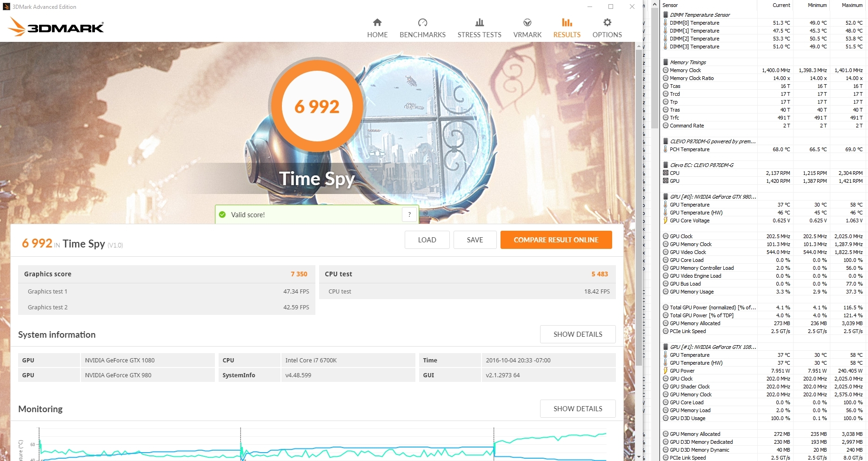Image resolution: width=868 pixels, height=461 pixels.
Task: Select the Trfc row in sensor list
Action: click(763, 118)
